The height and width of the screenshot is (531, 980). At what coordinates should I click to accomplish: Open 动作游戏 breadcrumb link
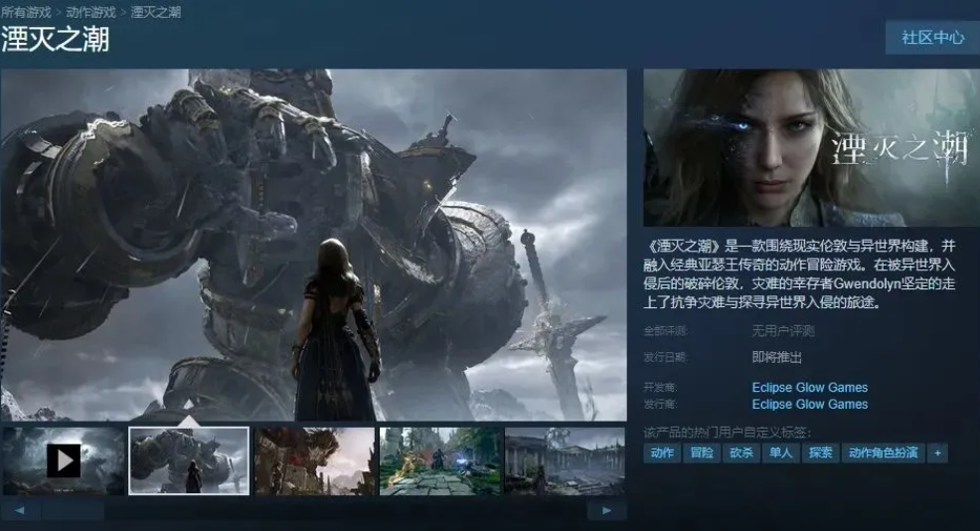90,12
